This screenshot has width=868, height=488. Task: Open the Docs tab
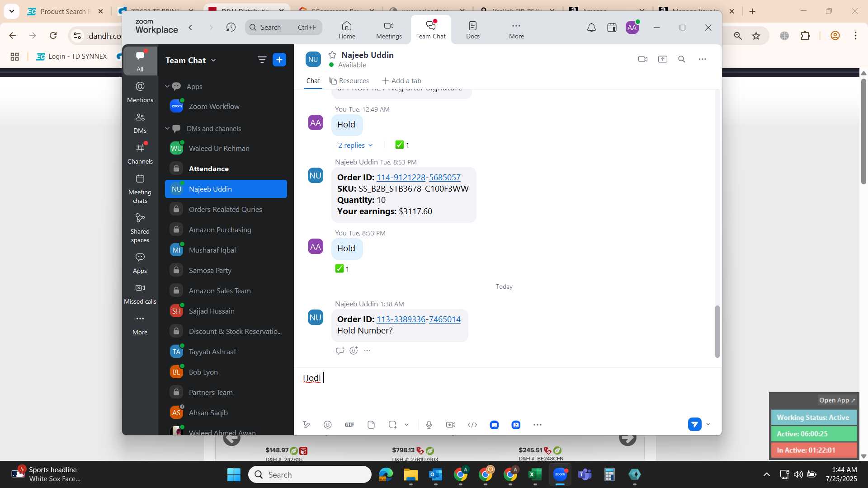472,30
